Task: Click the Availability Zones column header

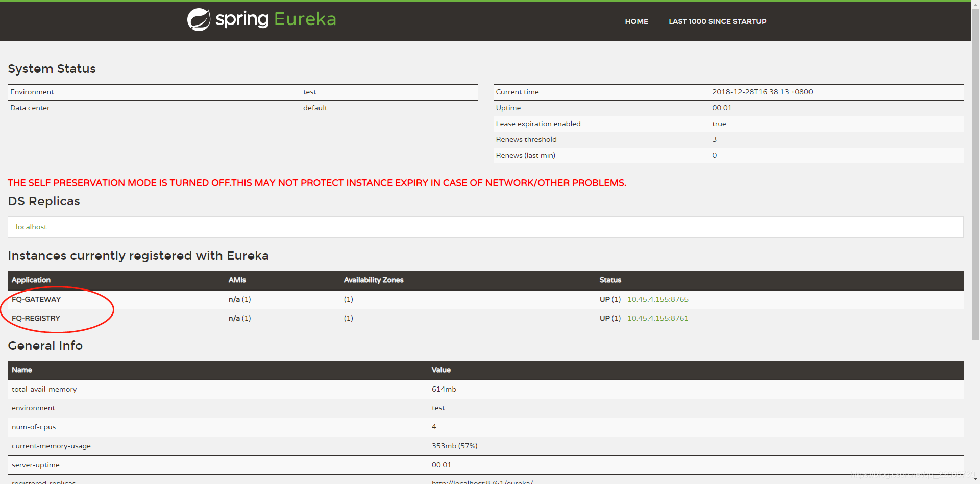Action: tap(373, 280)
